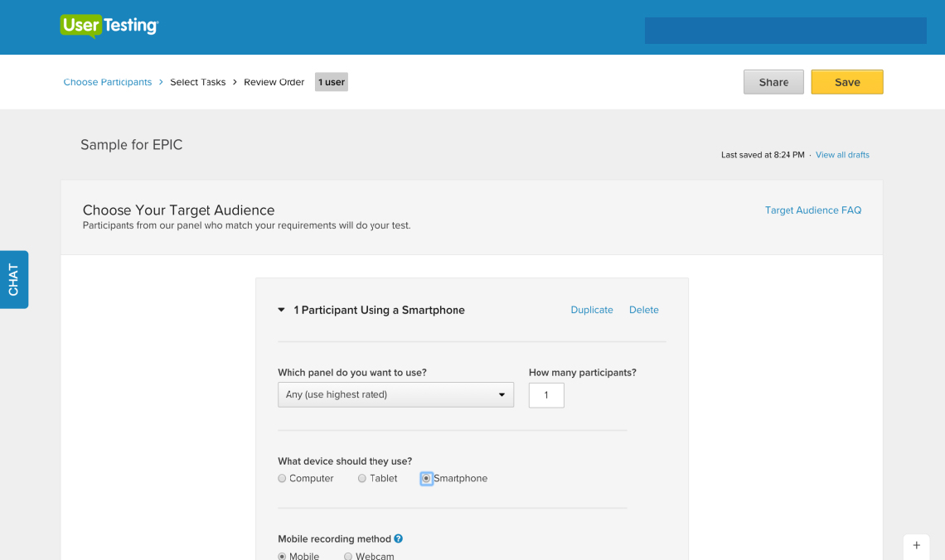Screen dimensions: 945x560
Task: Click the How many participants number field
Action: point(546,396)
